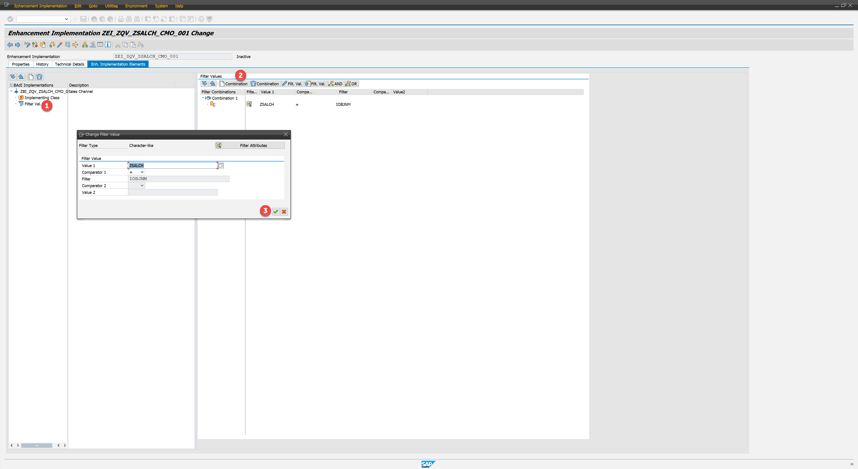Click the AND button in Filter Values
Viewport: 858px width, 469px height.
pos(335,84)
